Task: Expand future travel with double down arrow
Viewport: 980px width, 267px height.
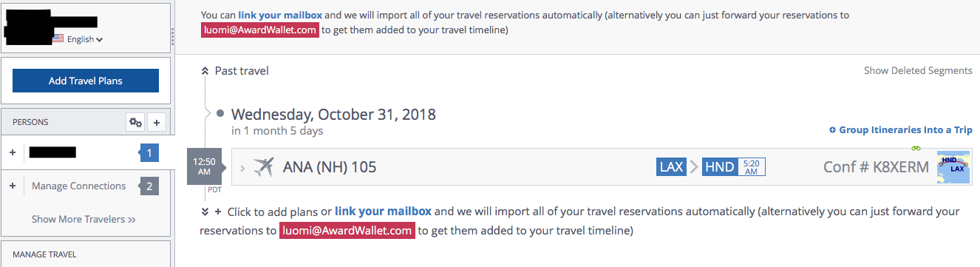Action: pos(205,212)
